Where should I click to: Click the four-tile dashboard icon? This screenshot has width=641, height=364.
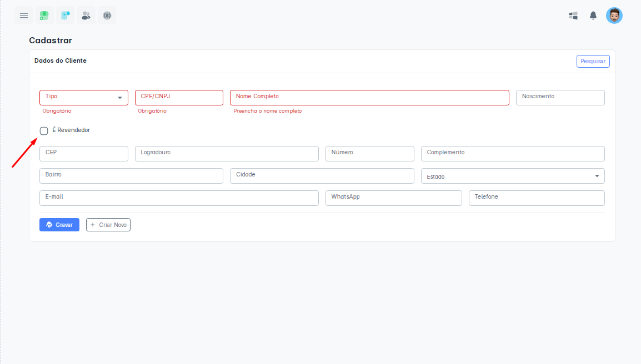(x=573, y=16)
